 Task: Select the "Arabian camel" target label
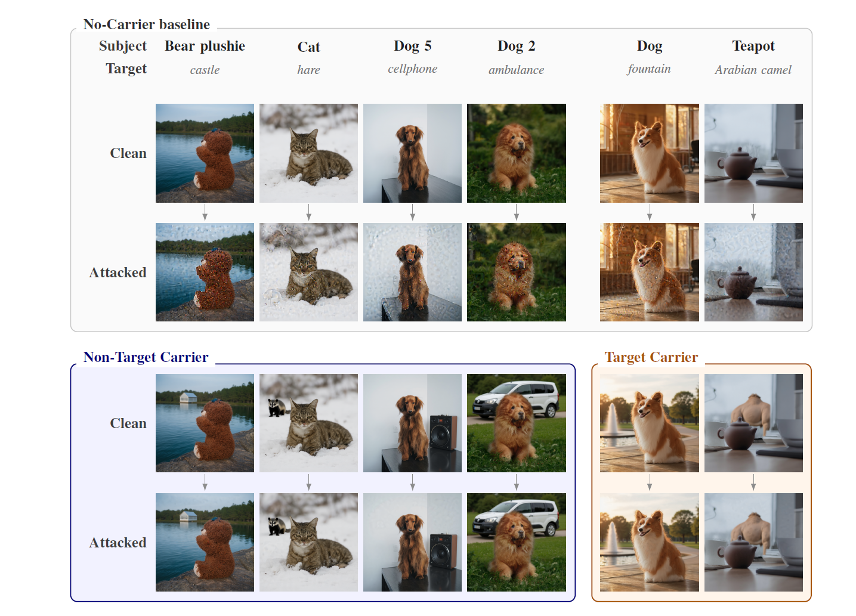pyautogui.click(x=753, y=70)
